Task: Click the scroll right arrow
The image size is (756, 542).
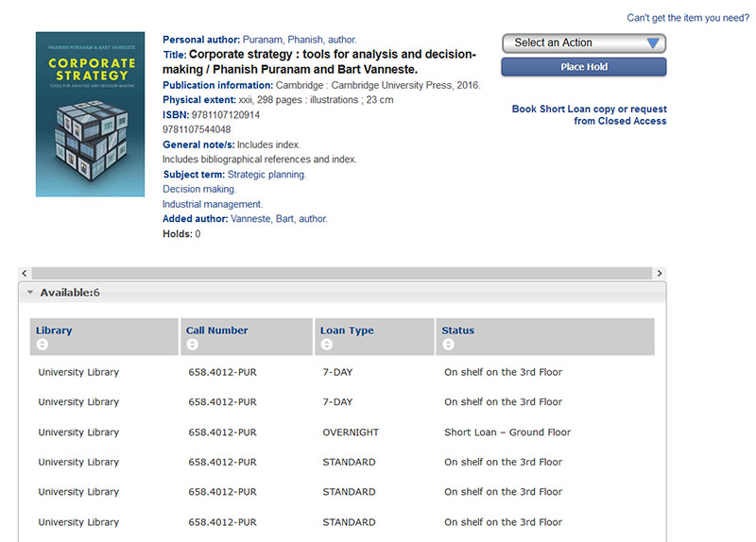Action: point(660,273)
